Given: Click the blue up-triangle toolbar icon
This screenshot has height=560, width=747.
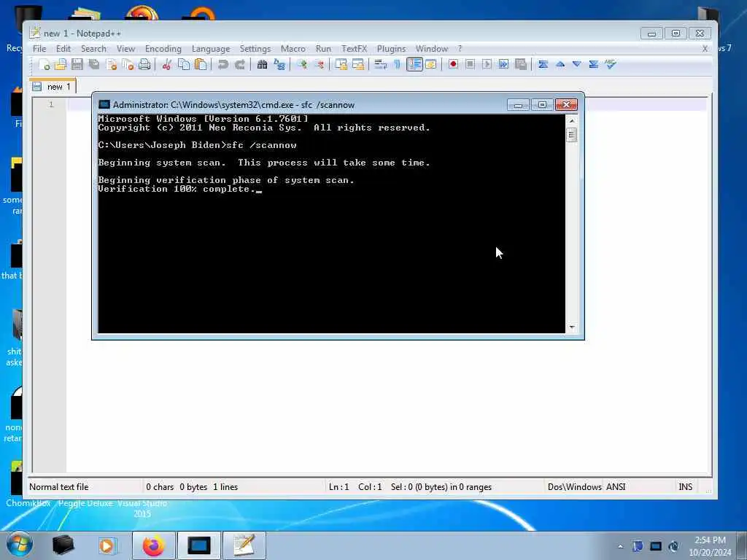Looking at the screenshot, I should [x=560, y=64].
